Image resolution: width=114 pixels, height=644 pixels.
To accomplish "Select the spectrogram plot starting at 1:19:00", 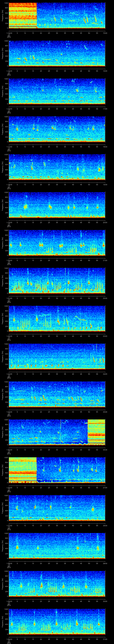I will pyautogui.click(x=57, y=205).
